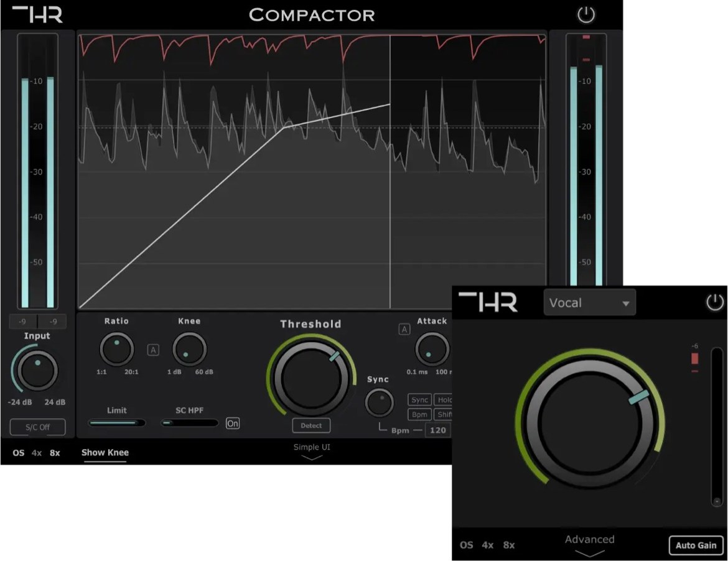Click the Ratio knob

(x=116, y=350)
